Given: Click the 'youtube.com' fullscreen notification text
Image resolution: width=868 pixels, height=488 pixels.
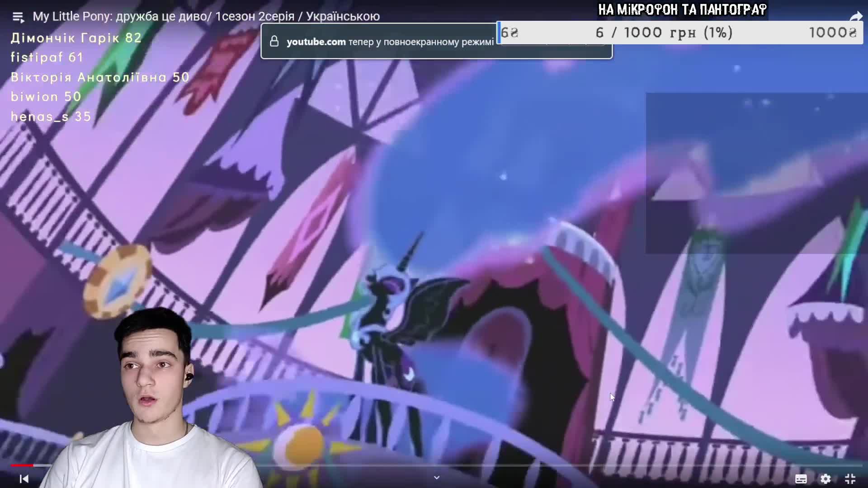Looking at the screenshot, I should (390, 42).
